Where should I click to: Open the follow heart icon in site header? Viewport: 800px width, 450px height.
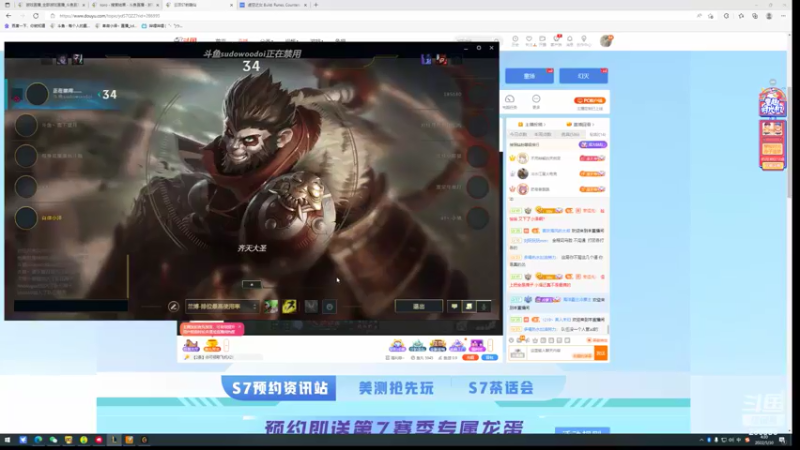coord(529,40)
